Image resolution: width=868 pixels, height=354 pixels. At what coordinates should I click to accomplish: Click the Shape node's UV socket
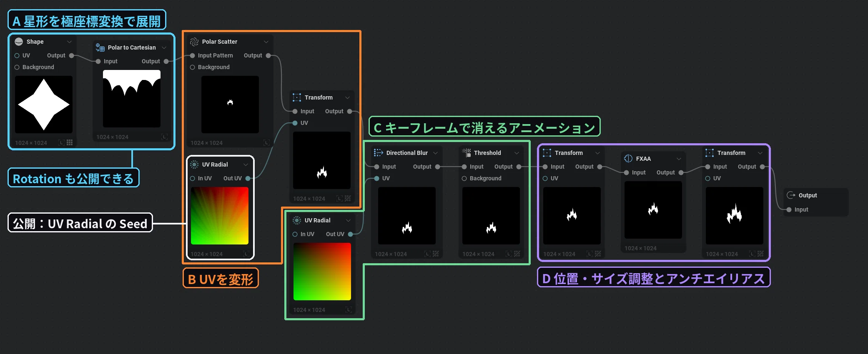click(17, 55)
